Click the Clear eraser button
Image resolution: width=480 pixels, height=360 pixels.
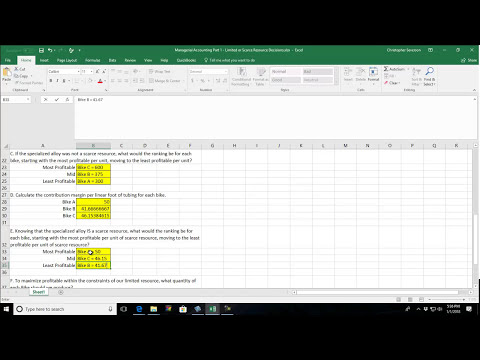click(x=391, y=83)
